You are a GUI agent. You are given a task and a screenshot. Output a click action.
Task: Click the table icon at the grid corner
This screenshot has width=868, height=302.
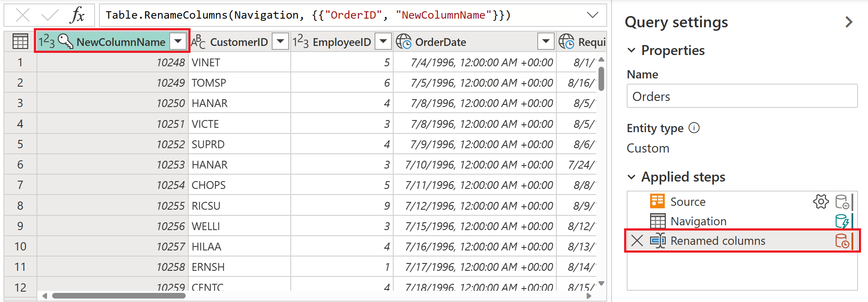point(20,42)
